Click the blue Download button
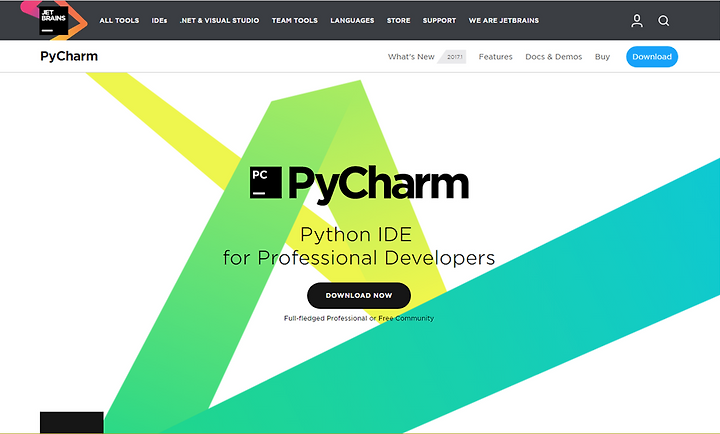This screenshot has height=434, width=720. [x=652, y=56]
